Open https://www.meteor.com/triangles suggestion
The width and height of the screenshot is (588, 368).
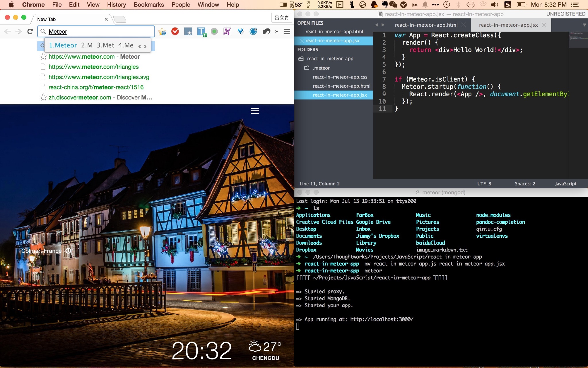coord(93,67)
